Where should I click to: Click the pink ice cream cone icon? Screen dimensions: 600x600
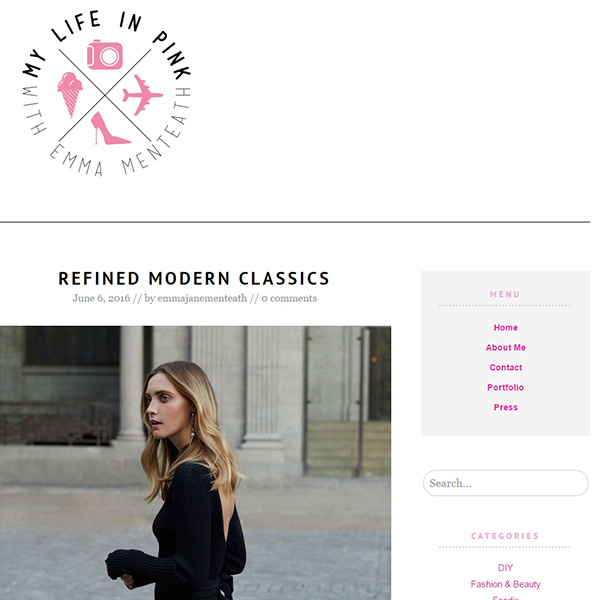point(70,95)
